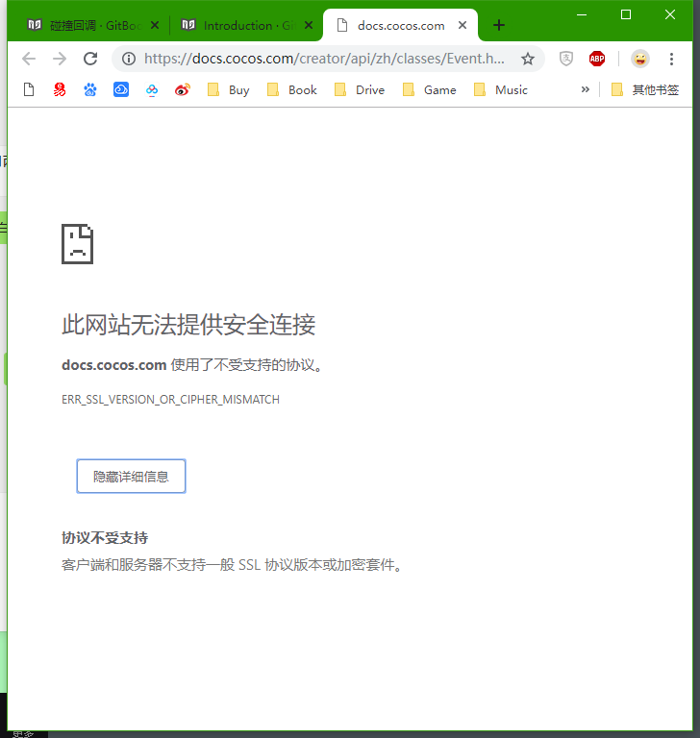Open the Buy bookmark folder

[229, 89]
